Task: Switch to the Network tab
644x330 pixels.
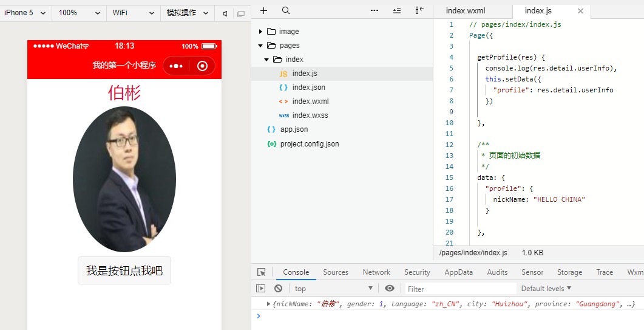Action: (376, 272)
